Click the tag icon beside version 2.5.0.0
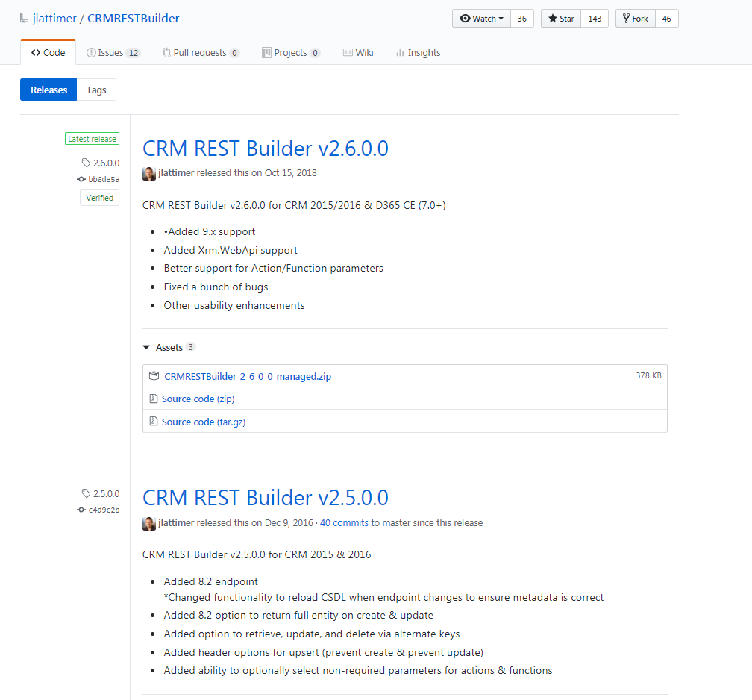Screen dimensions: 752x700 pos(86,493)
